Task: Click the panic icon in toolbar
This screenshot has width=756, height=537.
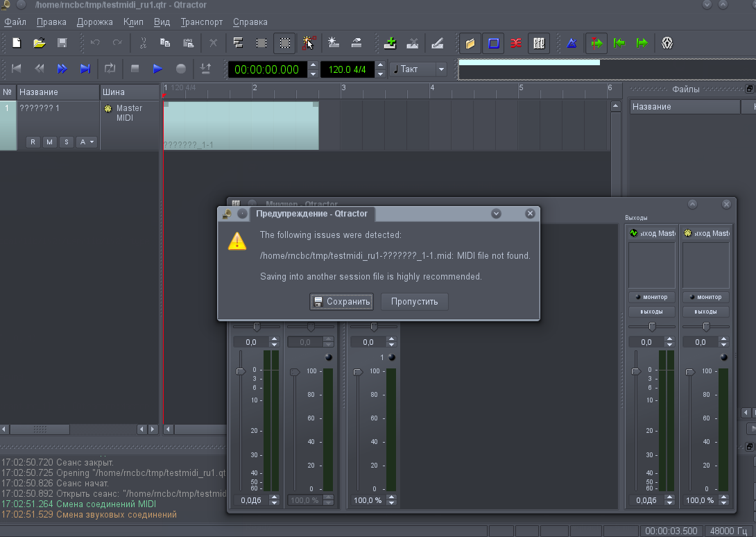Action: pos(667,43)
